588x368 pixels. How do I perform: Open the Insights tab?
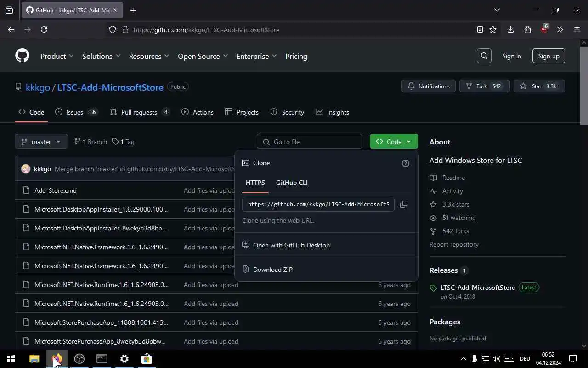[x=332, y=112]
